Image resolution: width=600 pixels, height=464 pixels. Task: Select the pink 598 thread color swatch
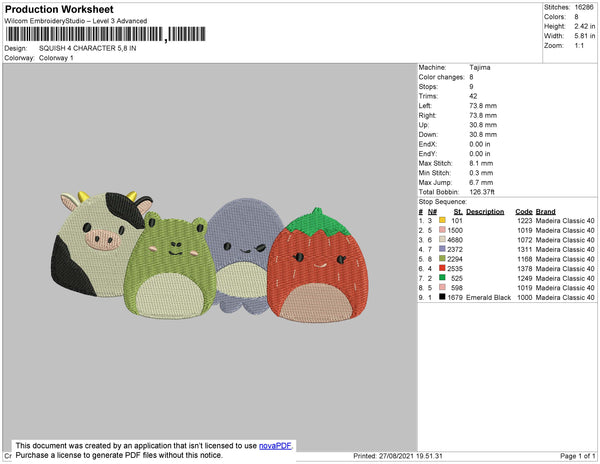(x=442, y=287)
